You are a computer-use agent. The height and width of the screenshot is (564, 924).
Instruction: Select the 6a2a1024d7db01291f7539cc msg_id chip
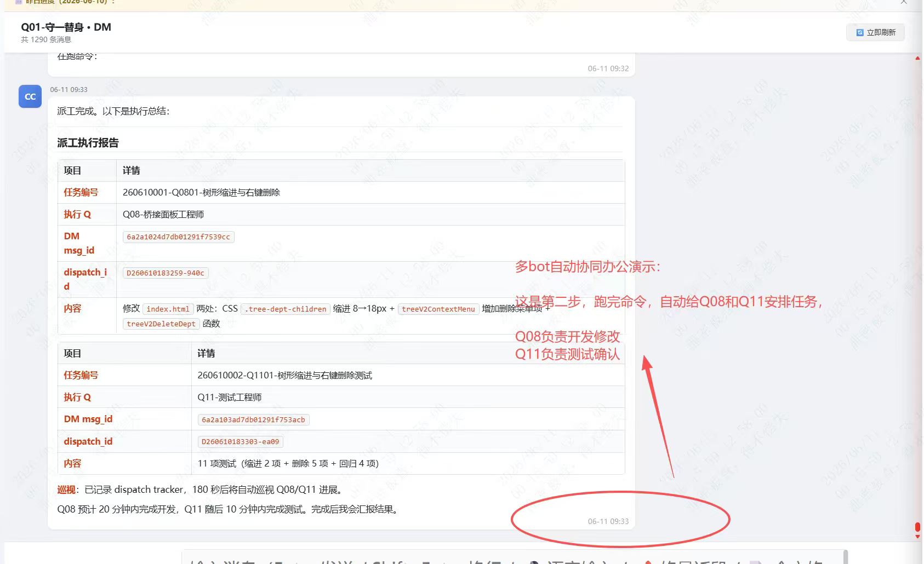[x=179, y=237]
